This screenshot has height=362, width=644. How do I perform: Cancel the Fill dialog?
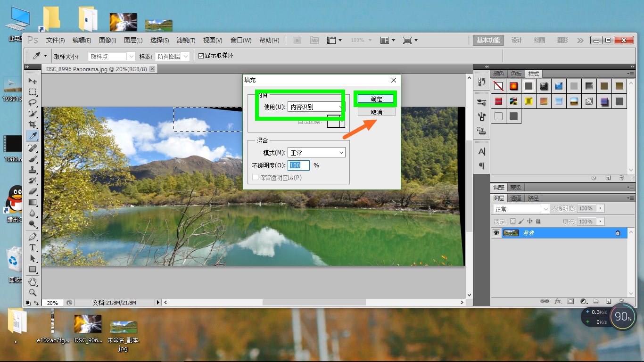click(x=376, y=112)
